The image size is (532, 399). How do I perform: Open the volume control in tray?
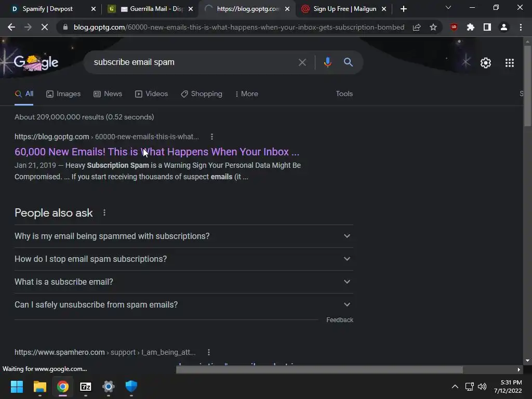482,387
